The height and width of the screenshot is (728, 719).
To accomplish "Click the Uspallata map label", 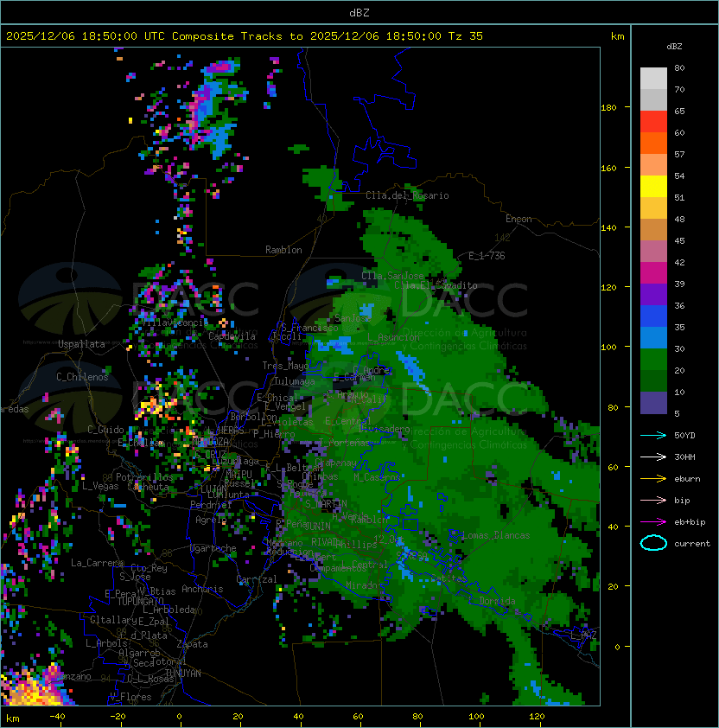I will click(81, 344).
